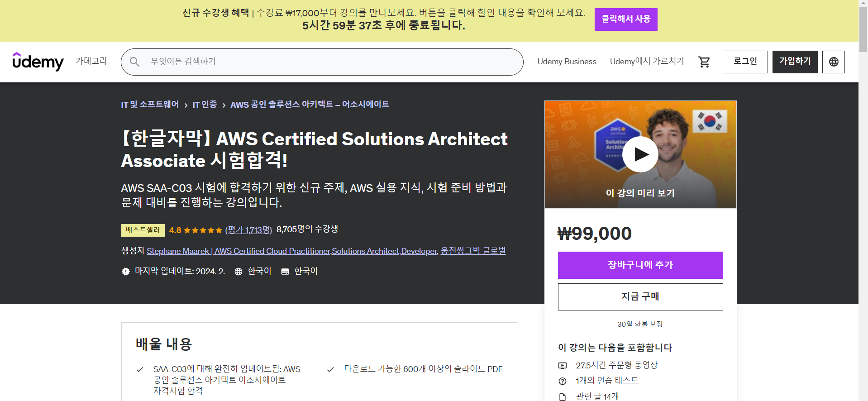Open Udemy에서 가르치기 link
Viewport: 868px width, 401px height.
(647, 61)
